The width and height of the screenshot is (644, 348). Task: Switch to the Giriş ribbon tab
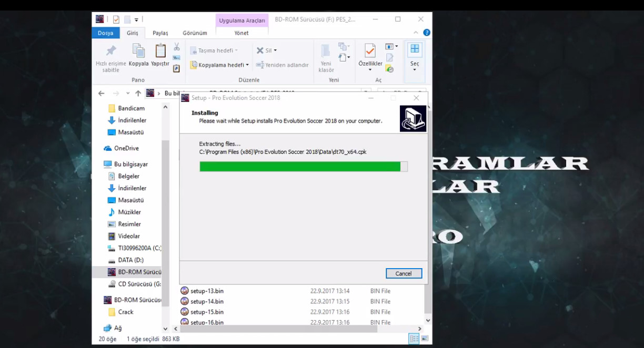tap(132, 33)
